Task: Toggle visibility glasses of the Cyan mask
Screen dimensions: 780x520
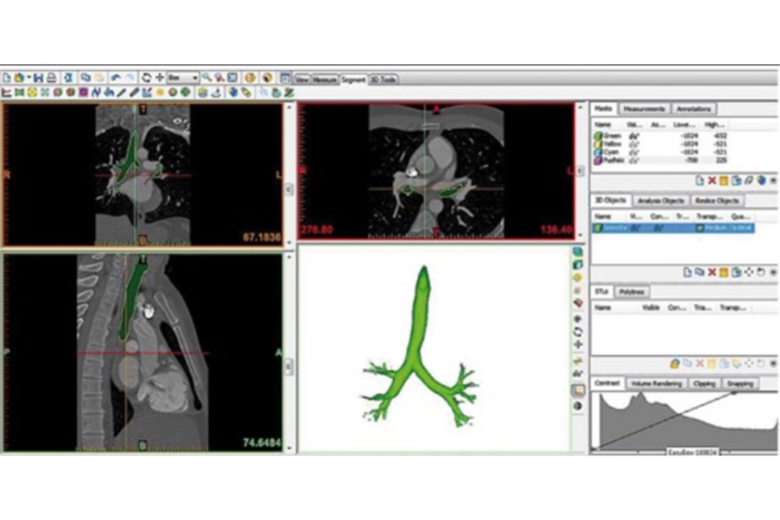Action: 634,152
